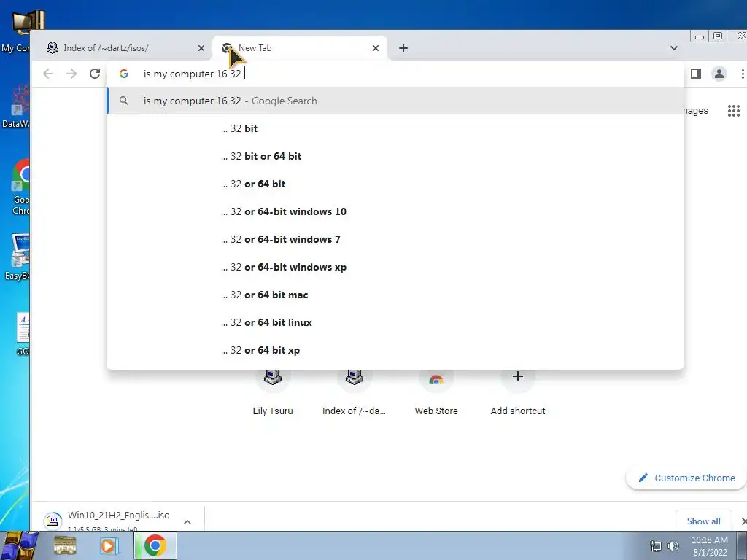The height and width of the screenshot is (560, 747).
Task: Choose the "32 or 64 bit linux" suggestion
Action: pyautogui.click(x=395, y=322)
